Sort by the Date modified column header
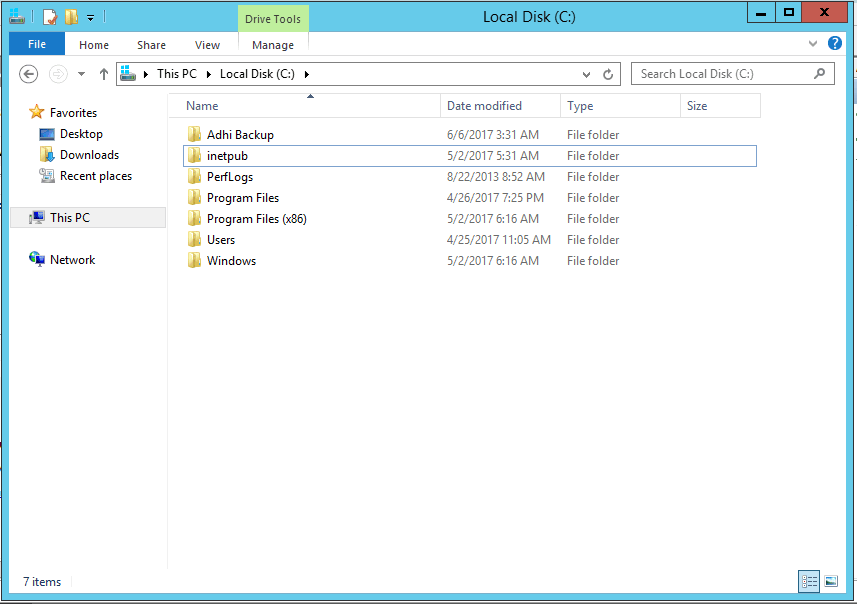This screenshot has width=857, height=604. (501, 106)
